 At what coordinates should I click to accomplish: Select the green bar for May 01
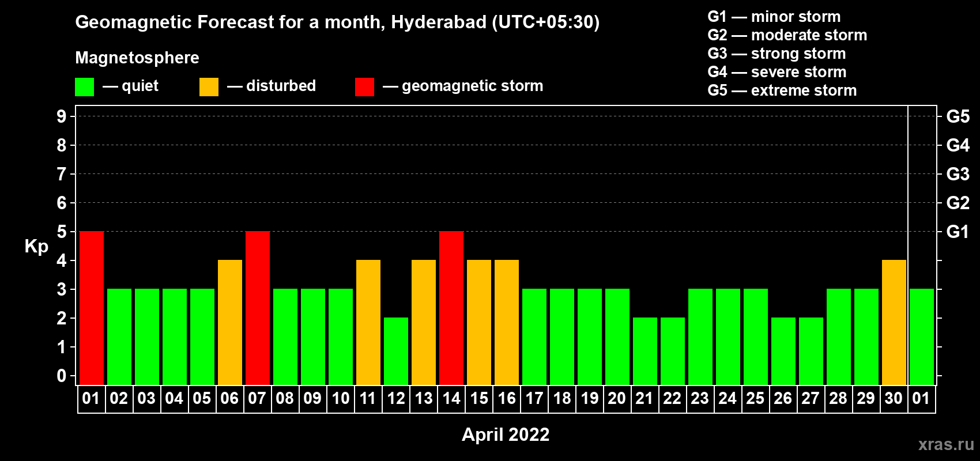pos(922,337)
